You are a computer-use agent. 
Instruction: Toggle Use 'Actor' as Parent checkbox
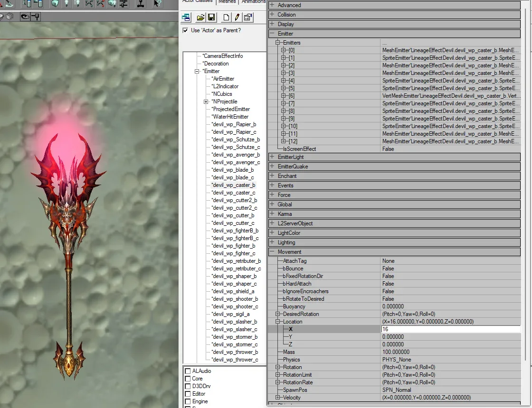pos(185,30)
